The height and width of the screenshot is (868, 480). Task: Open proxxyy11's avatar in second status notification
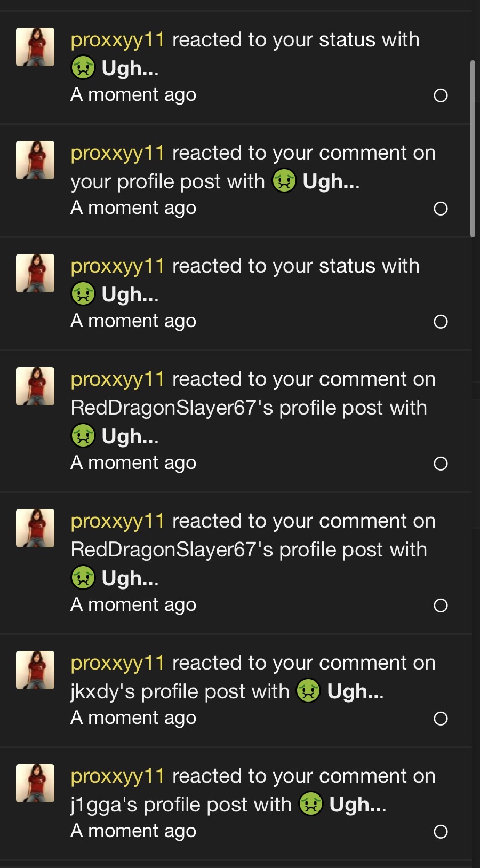[x=35, y=273]
